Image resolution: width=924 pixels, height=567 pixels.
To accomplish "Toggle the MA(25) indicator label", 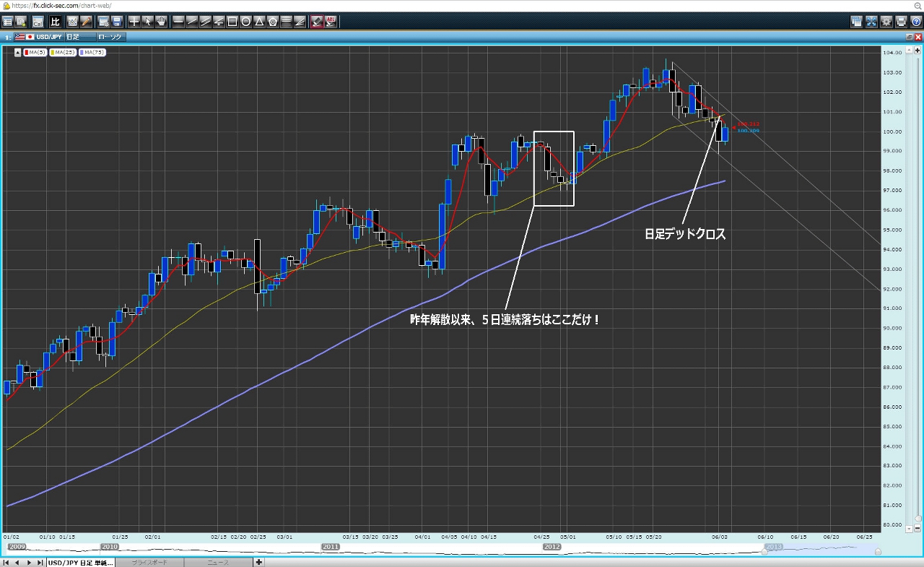I will point(64,52).
